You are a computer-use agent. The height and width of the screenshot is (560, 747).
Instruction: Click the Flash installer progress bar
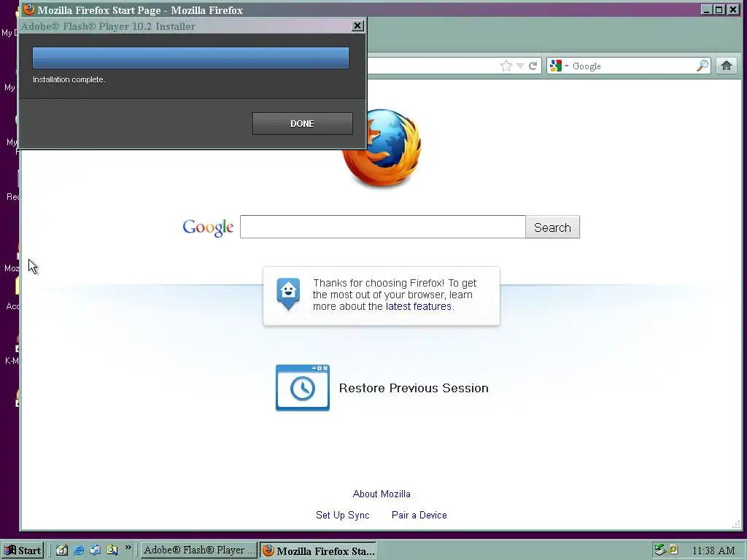(190, 58)
